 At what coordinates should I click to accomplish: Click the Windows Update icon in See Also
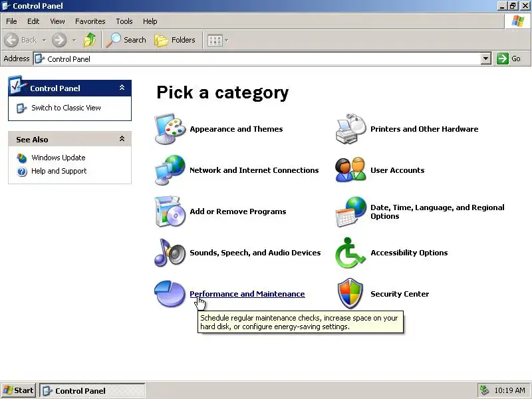tap(22, 158)
